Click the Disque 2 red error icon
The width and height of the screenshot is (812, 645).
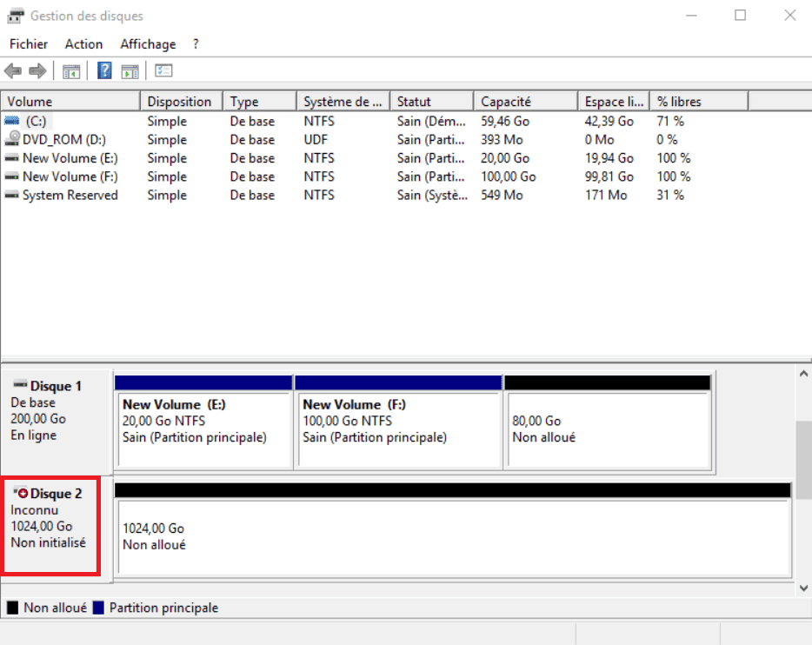[x=21, y=493]
